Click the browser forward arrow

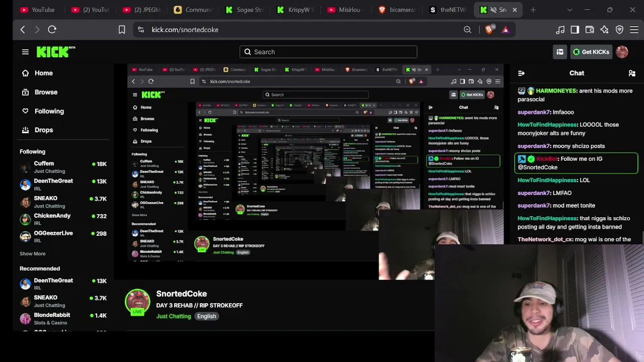pyautogui.click(x=37, y=30)
